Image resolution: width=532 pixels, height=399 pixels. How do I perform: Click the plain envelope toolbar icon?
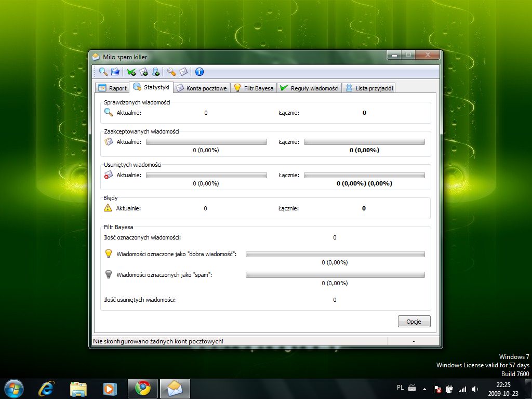coord(183,72)
